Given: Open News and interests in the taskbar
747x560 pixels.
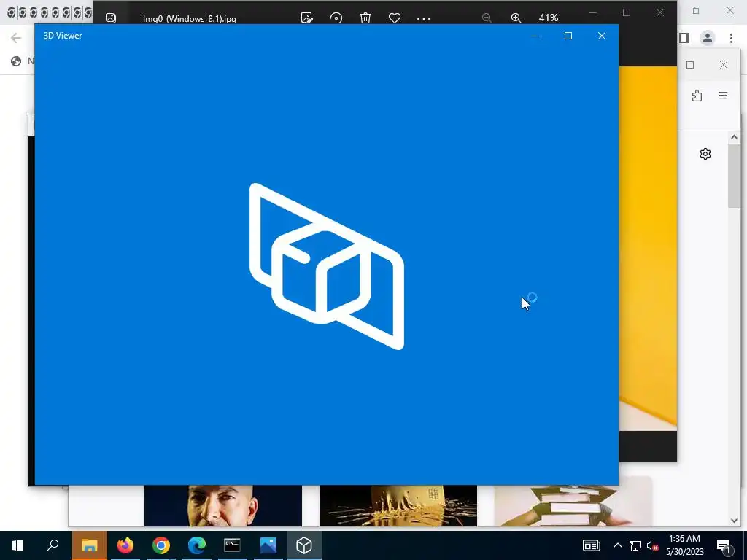Looking at the screenshot, I should click(x=591, y=545).
